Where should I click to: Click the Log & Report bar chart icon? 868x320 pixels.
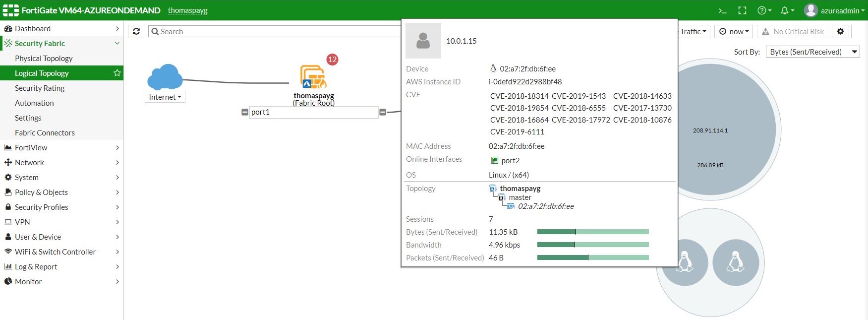8,266
